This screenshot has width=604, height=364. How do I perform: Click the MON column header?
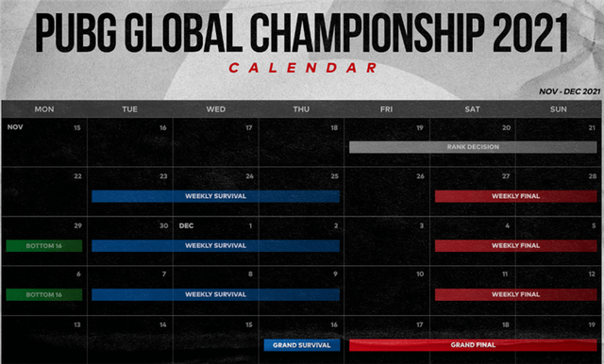click(x=44, y=109)
